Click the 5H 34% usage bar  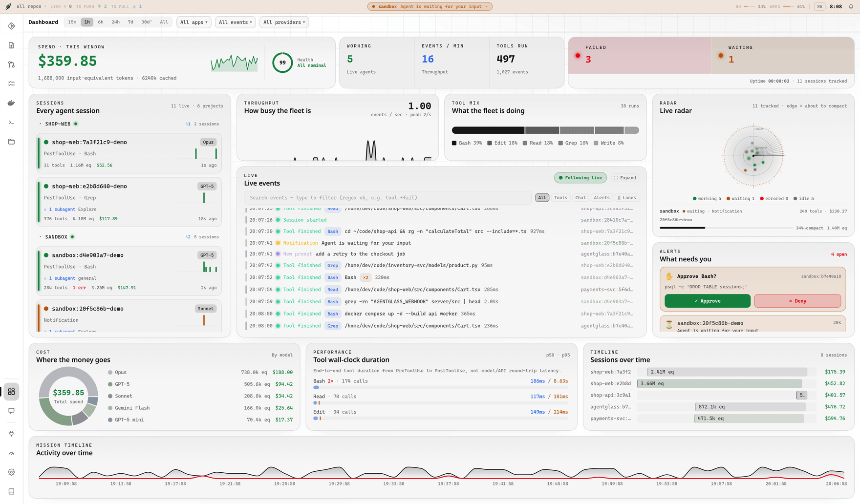tap(749, 6)
